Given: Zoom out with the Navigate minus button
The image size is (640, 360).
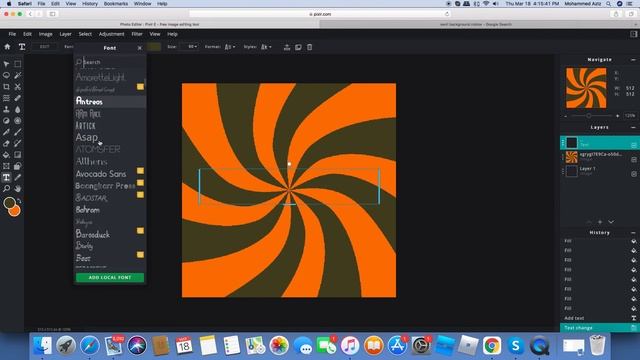Looking at the screenshot, I should tap(566, 116).
